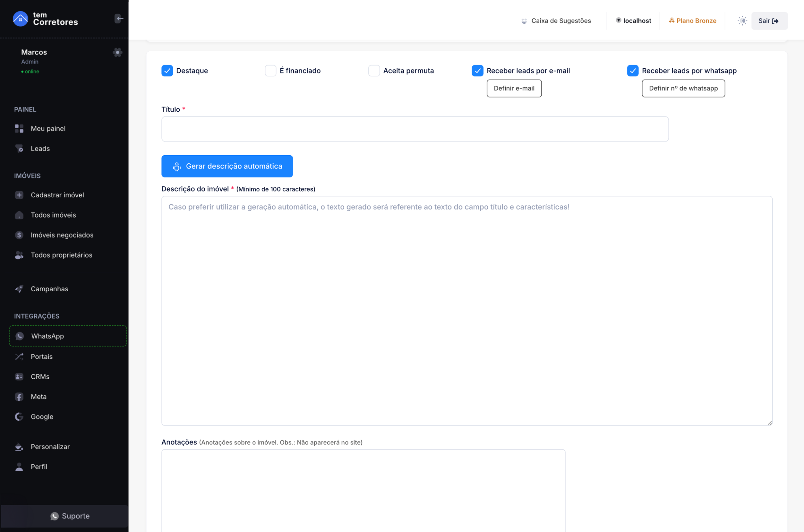This screenshot has width=804, height=532.
Task: Click the tem Corretores logo
Action: pyautogui.click(x=46, y=19)
